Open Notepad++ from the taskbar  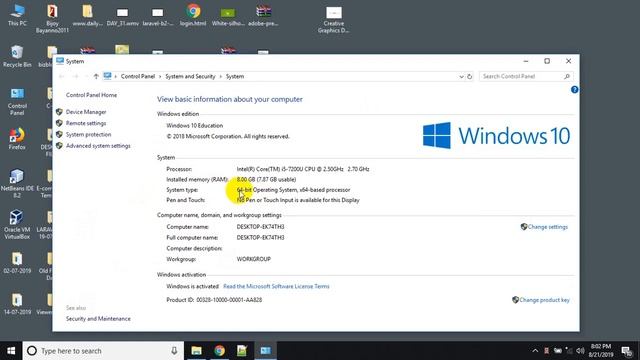(x=242, y=351)
